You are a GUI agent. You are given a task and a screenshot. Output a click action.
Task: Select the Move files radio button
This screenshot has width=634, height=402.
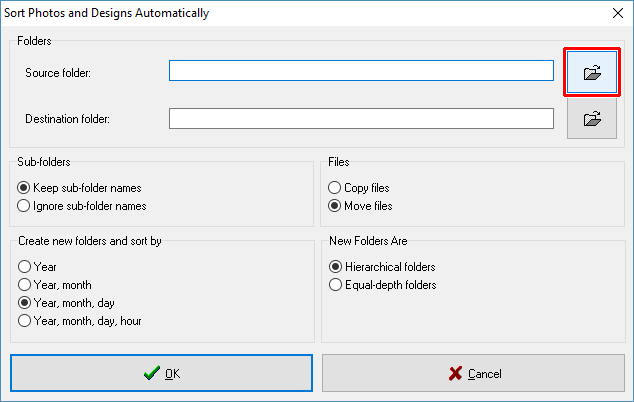[x=335, y=206]
